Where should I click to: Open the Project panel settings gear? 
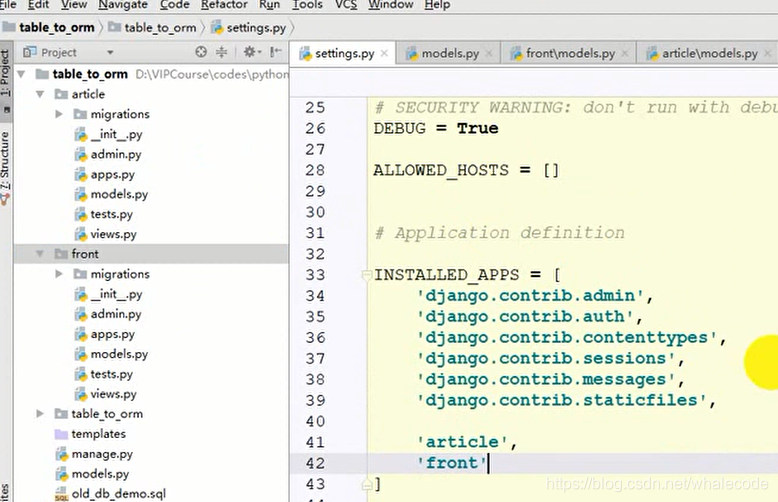pos(252,52)
